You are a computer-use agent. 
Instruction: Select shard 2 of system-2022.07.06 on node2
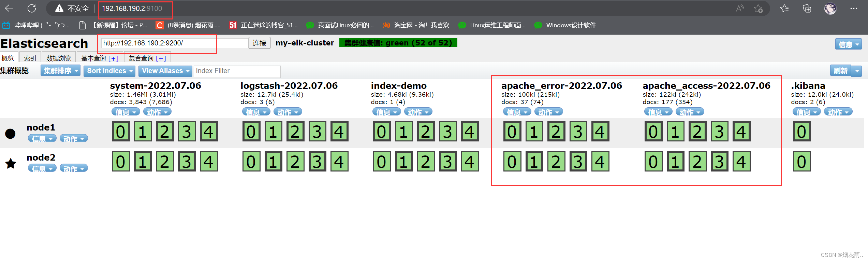[x=165, y=161]
